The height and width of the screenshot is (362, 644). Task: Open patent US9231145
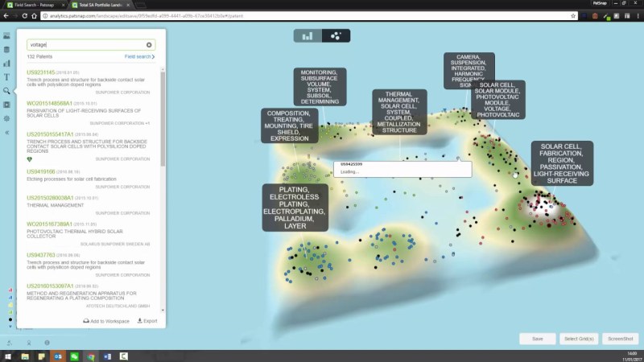41,72
